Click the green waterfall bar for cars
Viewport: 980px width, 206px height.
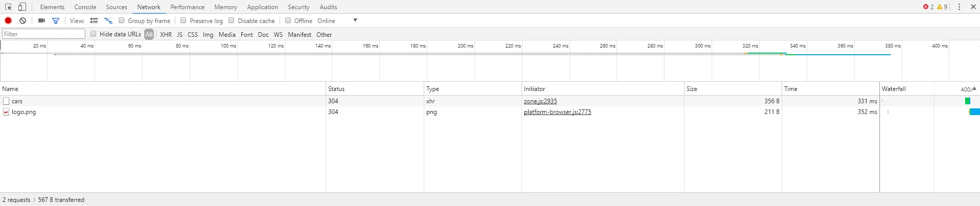point(967,101)
